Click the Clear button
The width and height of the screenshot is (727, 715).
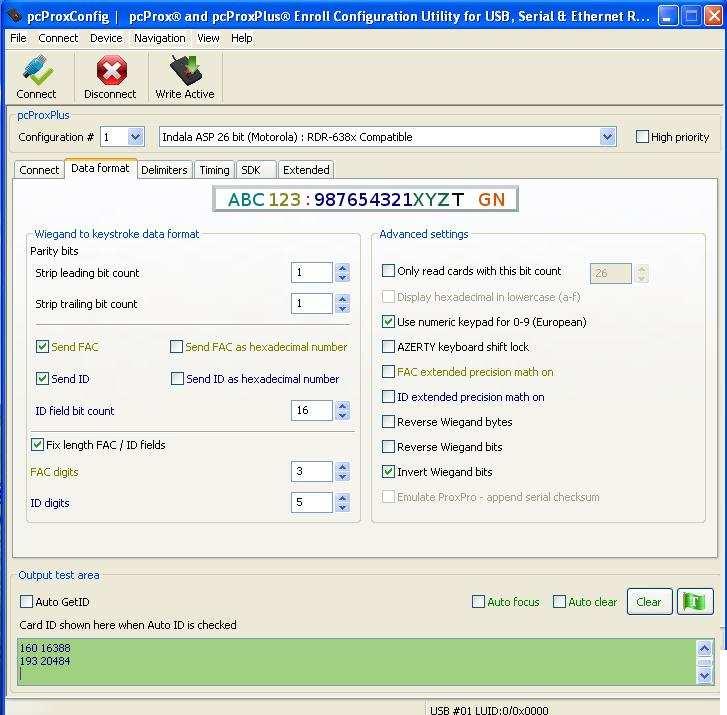coord(649,602)
